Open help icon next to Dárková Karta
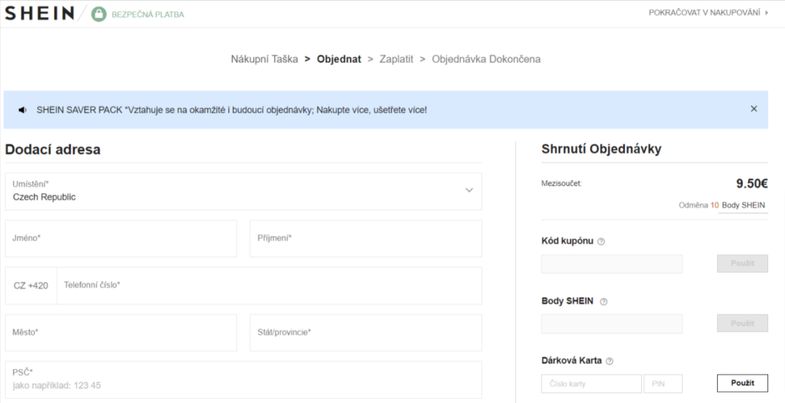785x403 pixels. pos(609,361)
